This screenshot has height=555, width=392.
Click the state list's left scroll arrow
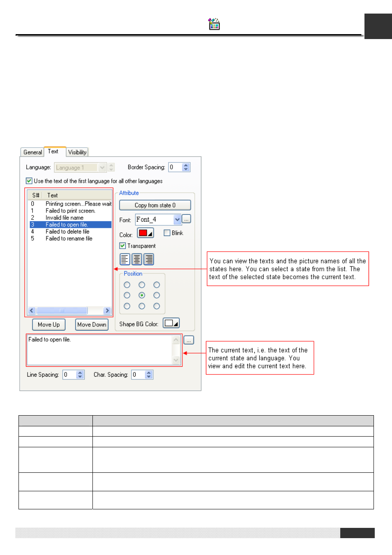[x=32, y=311]
